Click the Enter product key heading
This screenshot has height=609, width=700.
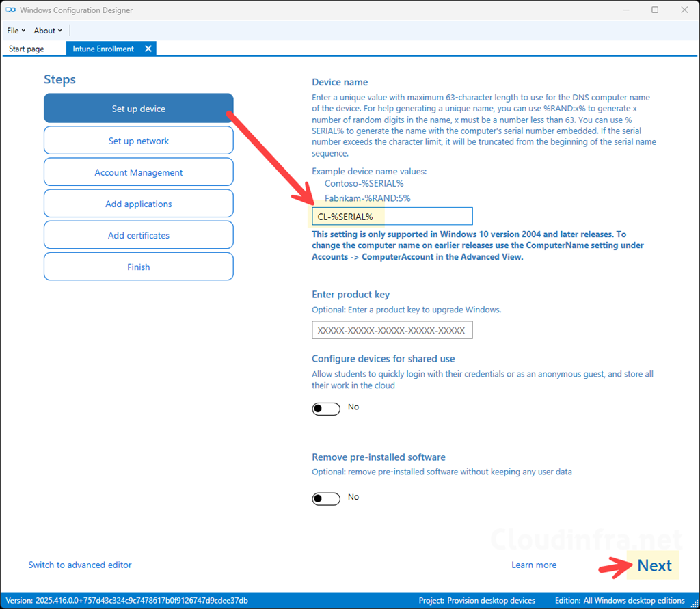coord(351,294)
